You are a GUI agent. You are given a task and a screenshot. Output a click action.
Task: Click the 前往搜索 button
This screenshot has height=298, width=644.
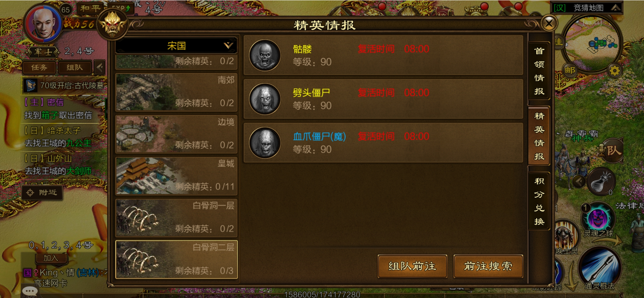[x=488, y=266]
